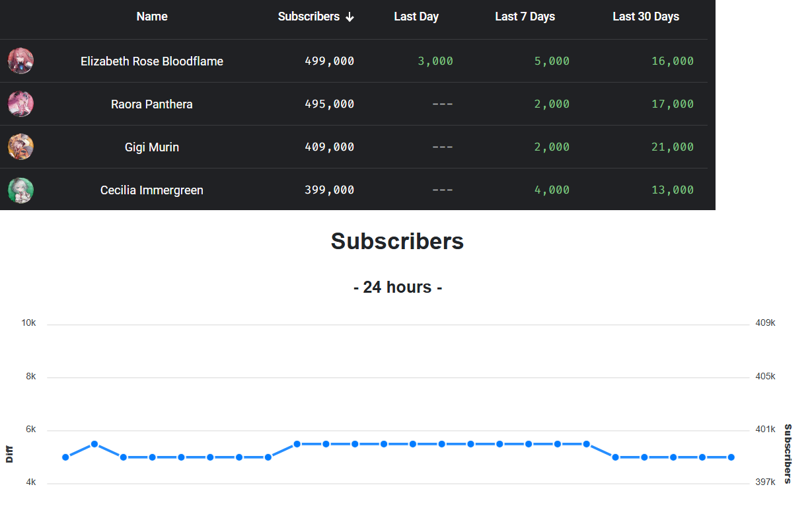Sort by the Last Day column header
Image resolution: width=812 pixels, height=528 pixels.
tap(416, 17)
